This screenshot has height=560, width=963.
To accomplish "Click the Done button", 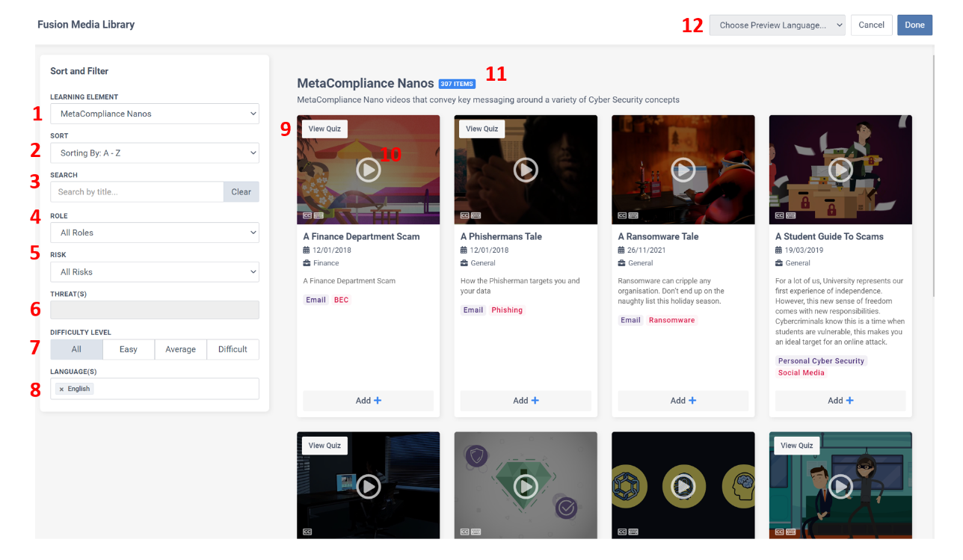I will point(915,25).
